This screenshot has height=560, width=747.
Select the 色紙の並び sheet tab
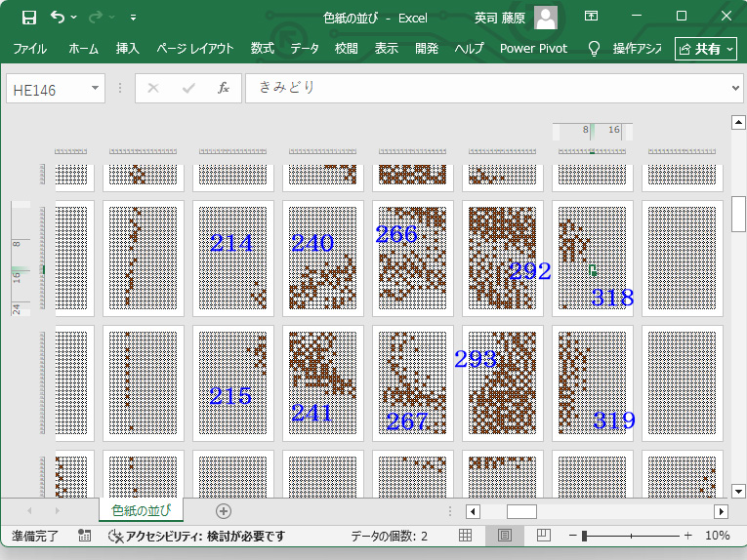coord(142,510)
